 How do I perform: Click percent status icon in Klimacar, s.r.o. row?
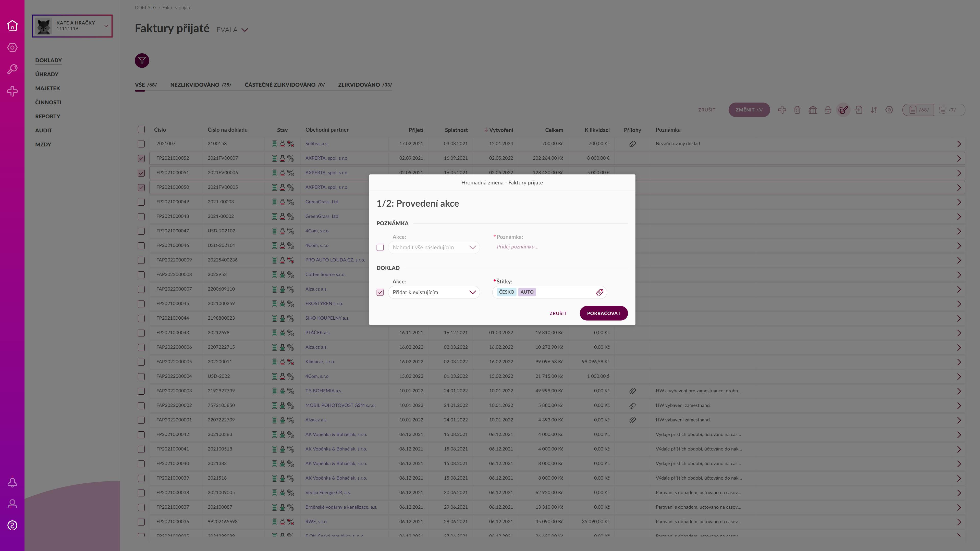click(291, 362)
